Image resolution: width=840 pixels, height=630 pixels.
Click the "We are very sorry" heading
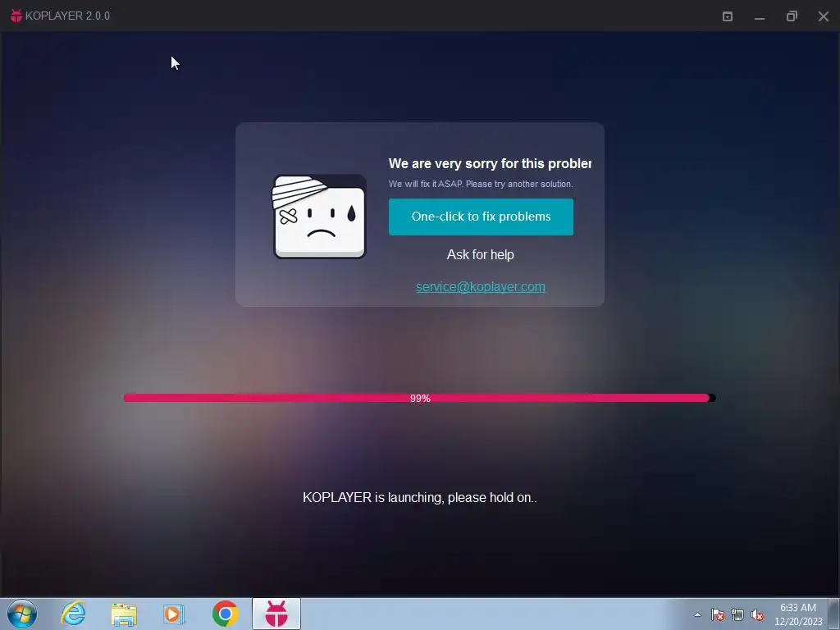tap(490, 163)
